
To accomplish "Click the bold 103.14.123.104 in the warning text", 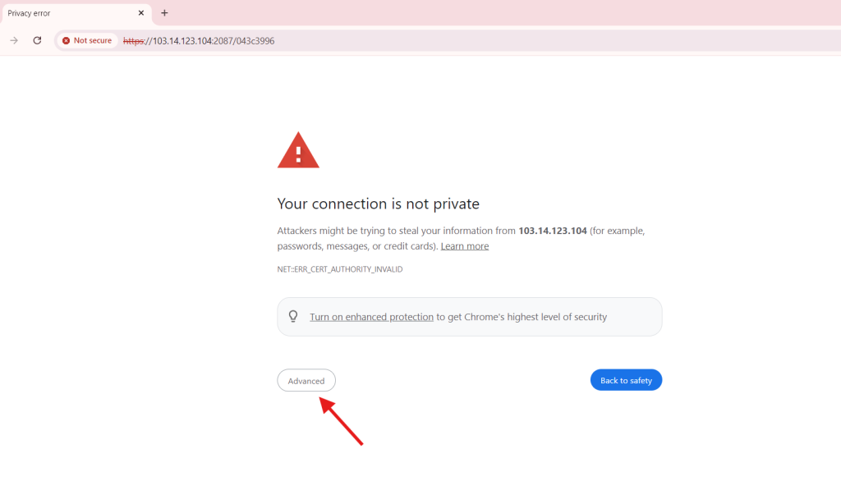I will coord(553,231).
